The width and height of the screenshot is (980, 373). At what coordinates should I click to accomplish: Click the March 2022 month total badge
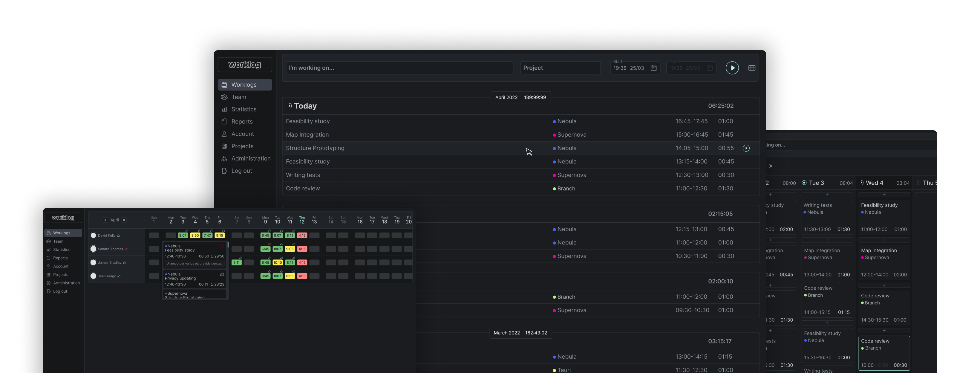pos(520,333)
